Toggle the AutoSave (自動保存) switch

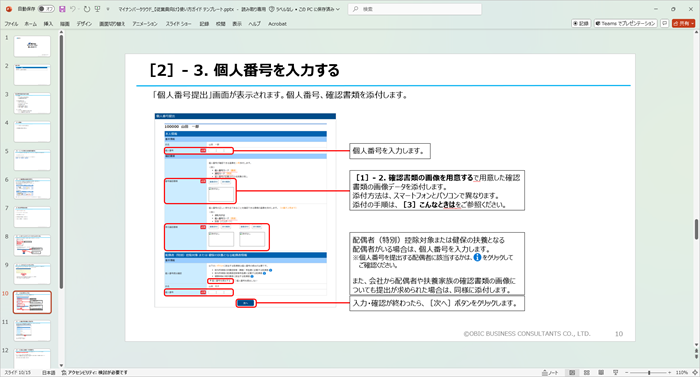pos(46,9)
